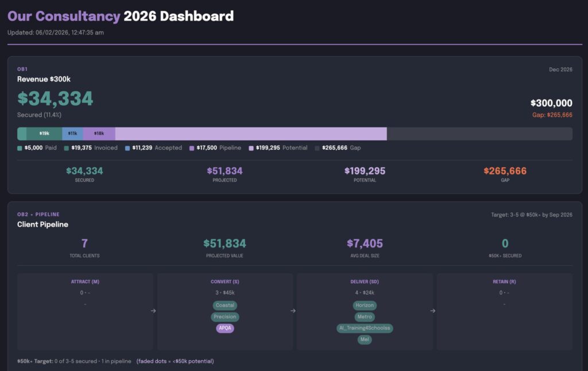Click the Accepted legend blue swatch
588x371 pixels.
(127, 148)
